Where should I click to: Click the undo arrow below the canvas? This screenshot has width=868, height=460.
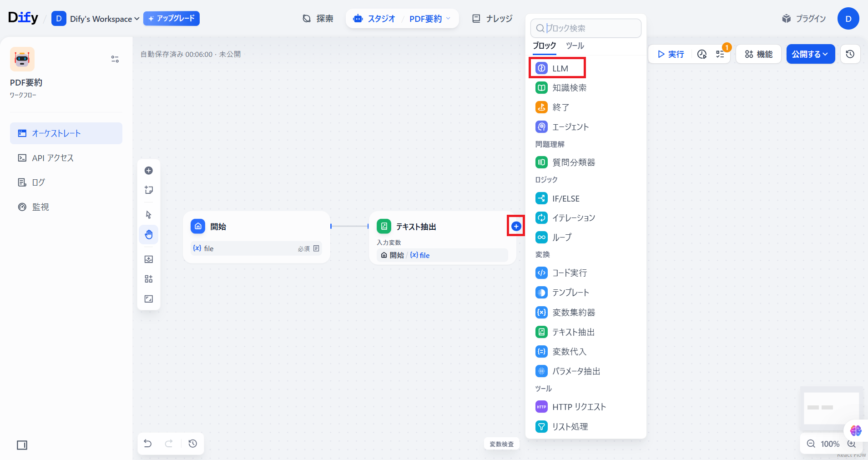147,443
